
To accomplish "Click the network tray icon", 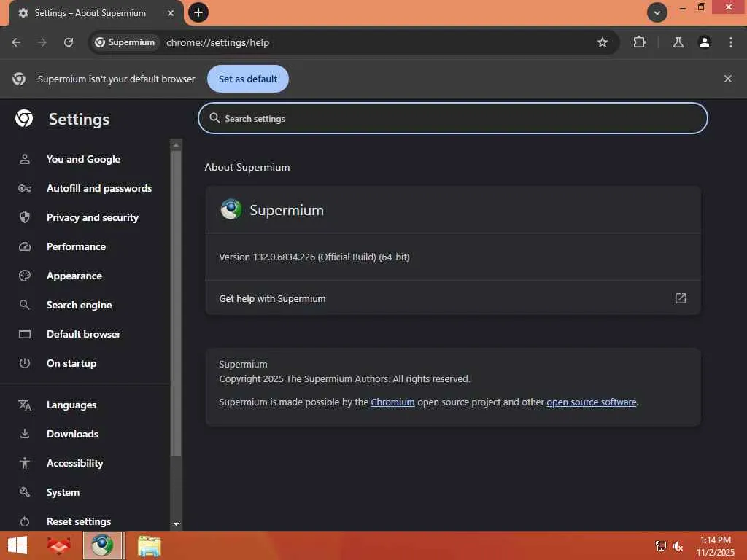I will [x=661, y=546].
